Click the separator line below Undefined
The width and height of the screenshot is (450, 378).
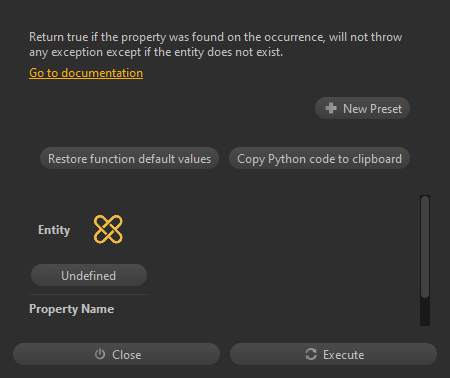point(89,295)
